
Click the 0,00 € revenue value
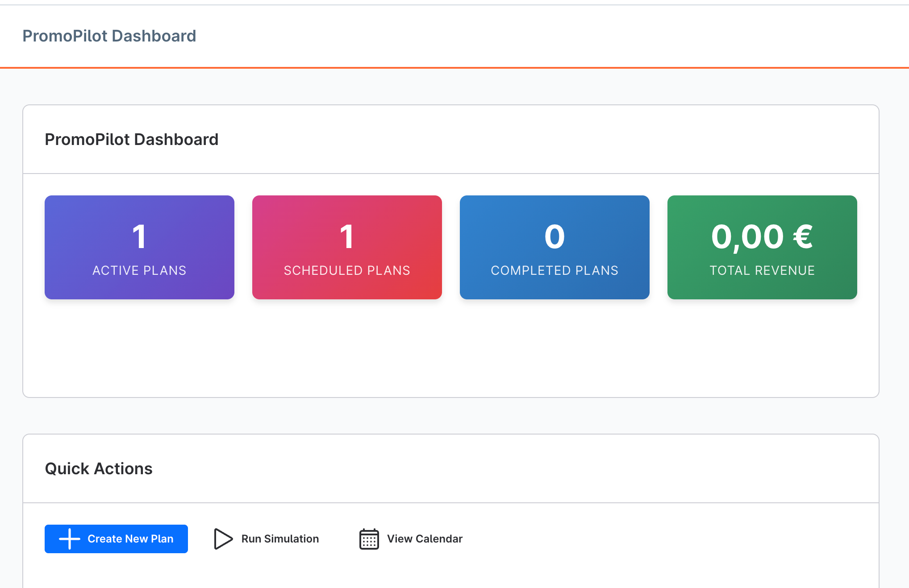point(762,237)
